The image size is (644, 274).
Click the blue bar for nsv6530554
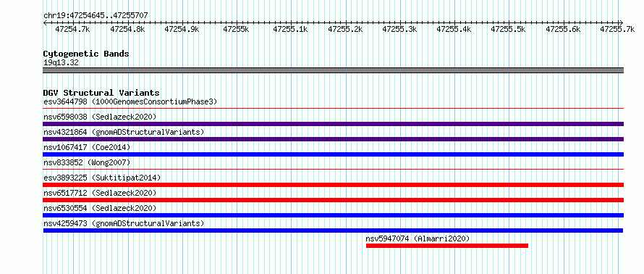[x=333, y=215]
